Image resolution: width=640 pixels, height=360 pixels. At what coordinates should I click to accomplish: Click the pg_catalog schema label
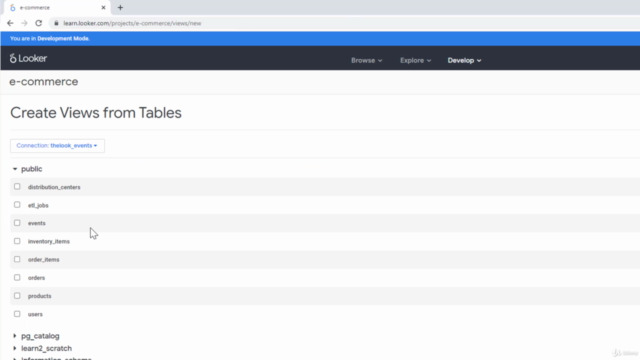click(40, 336)
